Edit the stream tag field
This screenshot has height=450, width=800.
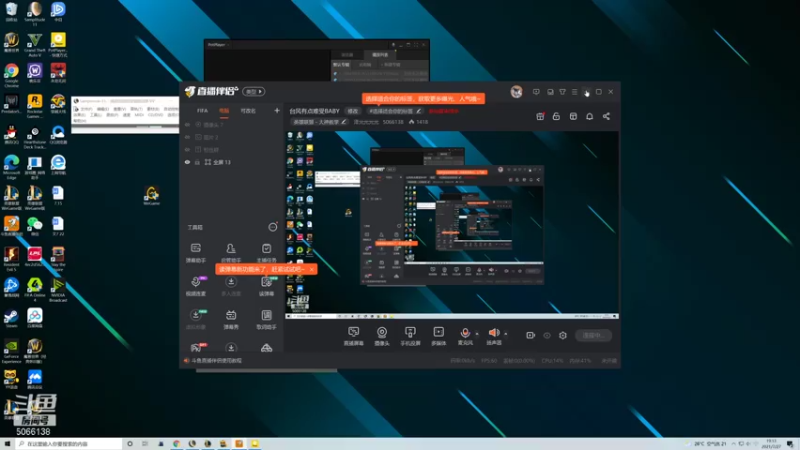[395, 111]
